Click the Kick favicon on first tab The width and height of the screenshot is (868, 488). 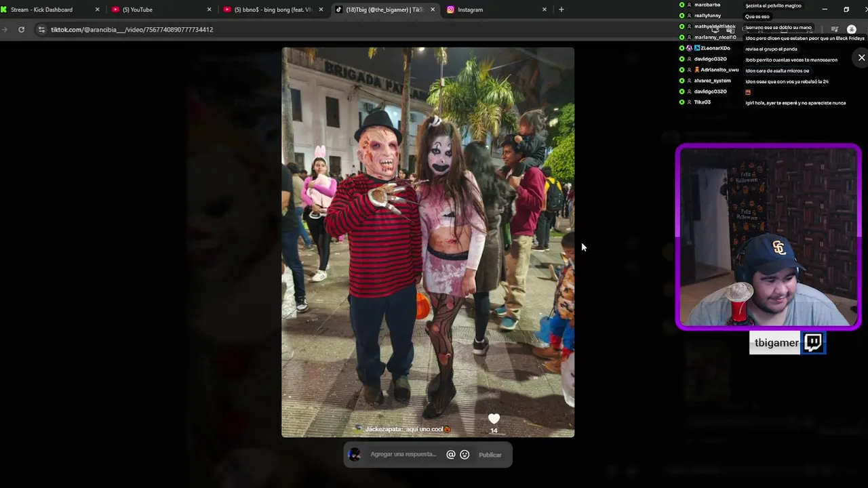click(4, 9)
